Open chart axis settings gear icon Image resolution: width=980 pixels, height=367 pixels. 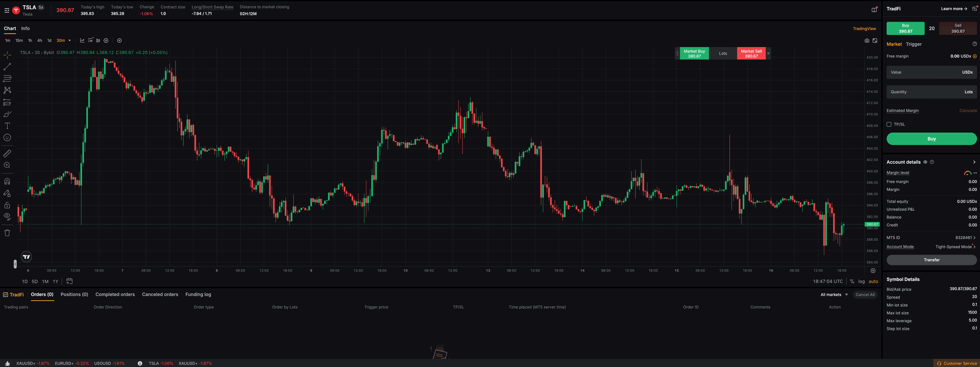pyautogui.click(x=873, y=271)
